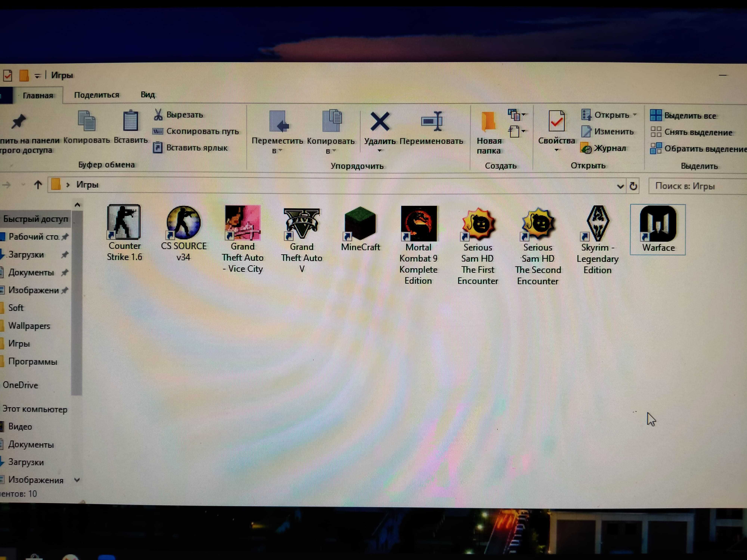Image resolution: width=747 pixels, height=560 pixels.
Task: Click the Up one level arrow
Action: click(x=38, y=185)
